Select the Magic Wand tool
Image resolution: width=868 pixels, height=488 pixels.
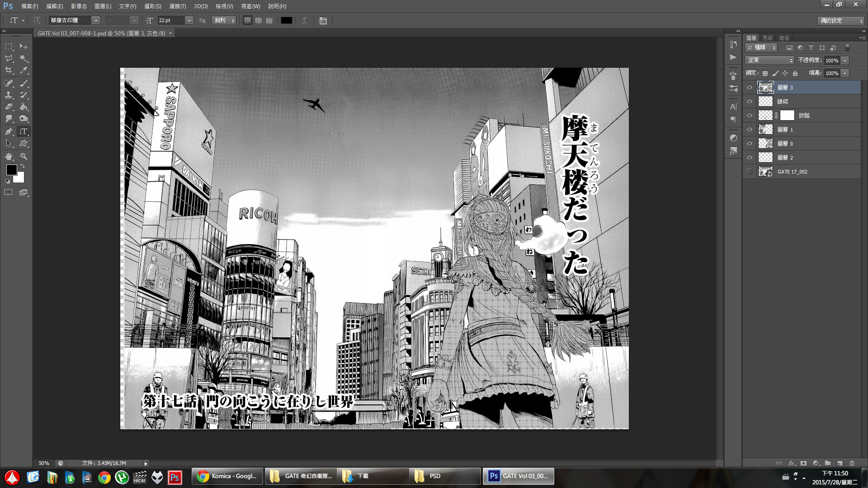pos(24,58)
